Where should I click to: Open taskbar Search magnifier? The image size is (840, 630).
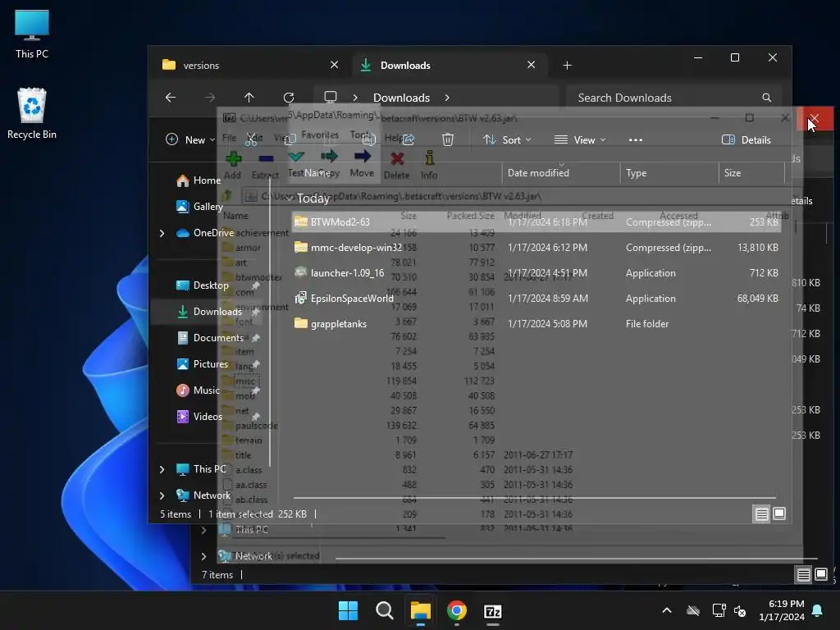tap(384, 610)
